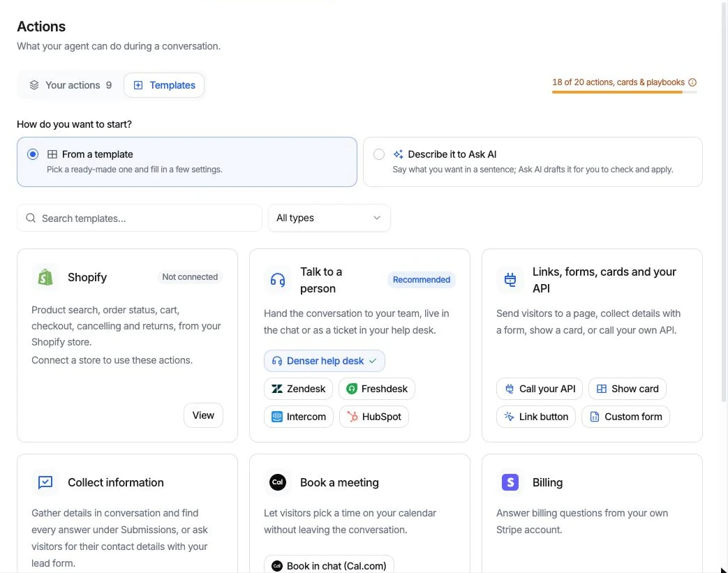Click the plus icon beside Templates
Screen dimensions: 728x573
138,85
